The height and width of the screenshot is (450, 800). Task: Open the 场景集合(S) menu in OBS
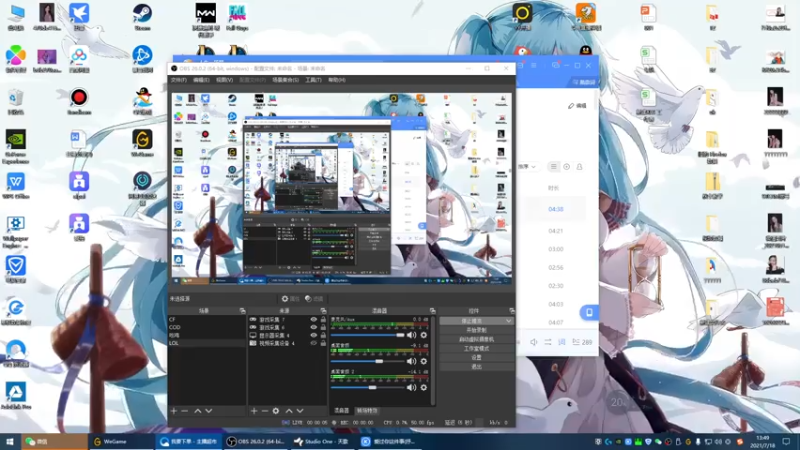[285, 80]
